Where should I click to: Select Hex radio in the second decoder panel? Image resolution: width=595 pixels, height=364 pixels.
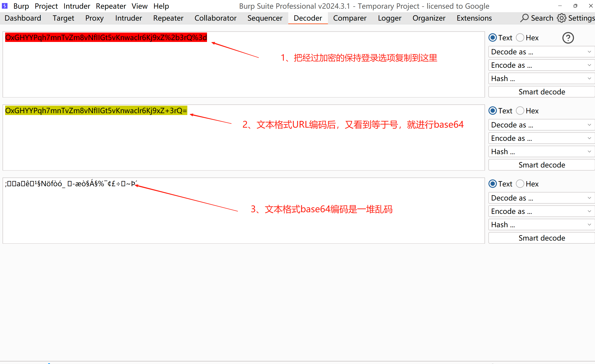[520, 111]
